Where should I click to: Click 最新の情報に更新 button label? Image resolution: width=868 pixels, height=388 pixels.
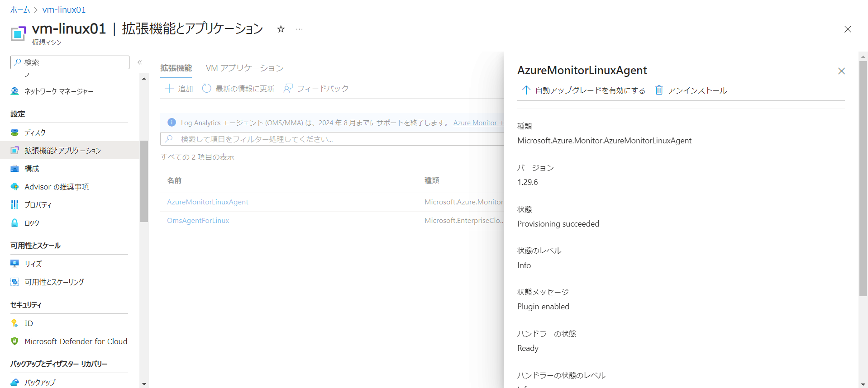coord(245,88)
